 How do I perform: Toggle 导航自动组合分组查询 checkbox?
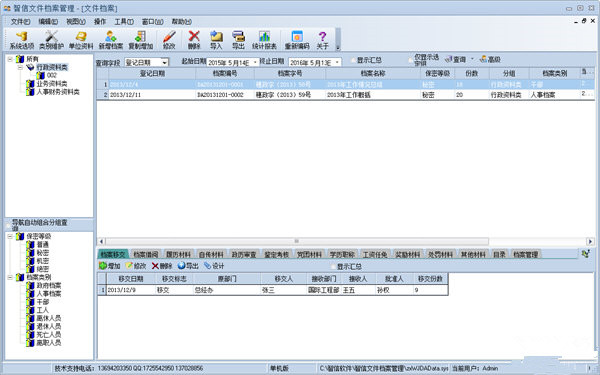[x=8, y=225]
